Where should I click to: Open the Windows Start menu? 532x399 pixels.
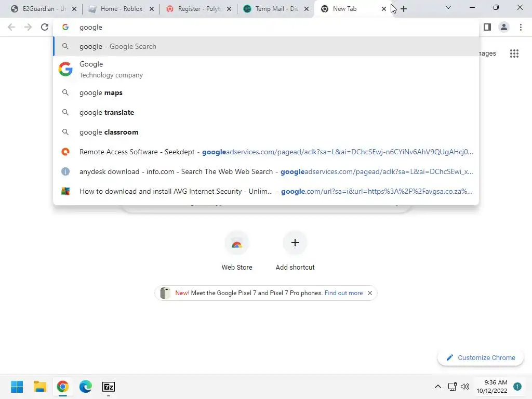pos(17,387)
